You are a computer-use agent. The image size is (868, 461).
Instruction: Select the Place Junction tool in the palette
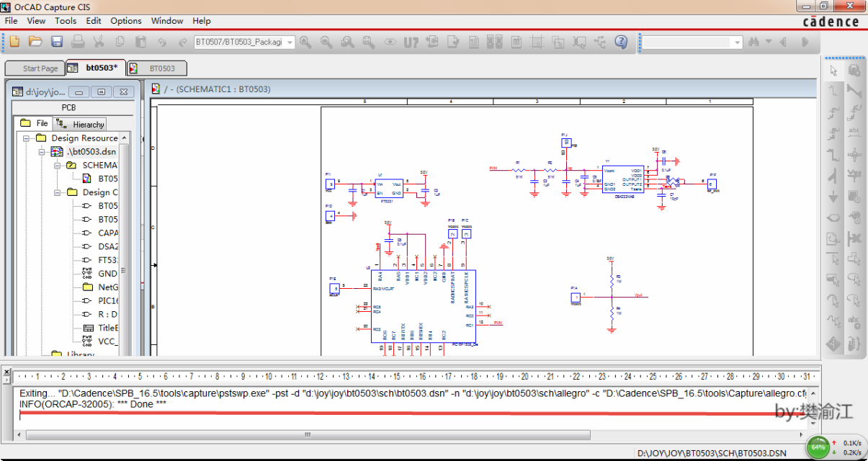point(854,154)
